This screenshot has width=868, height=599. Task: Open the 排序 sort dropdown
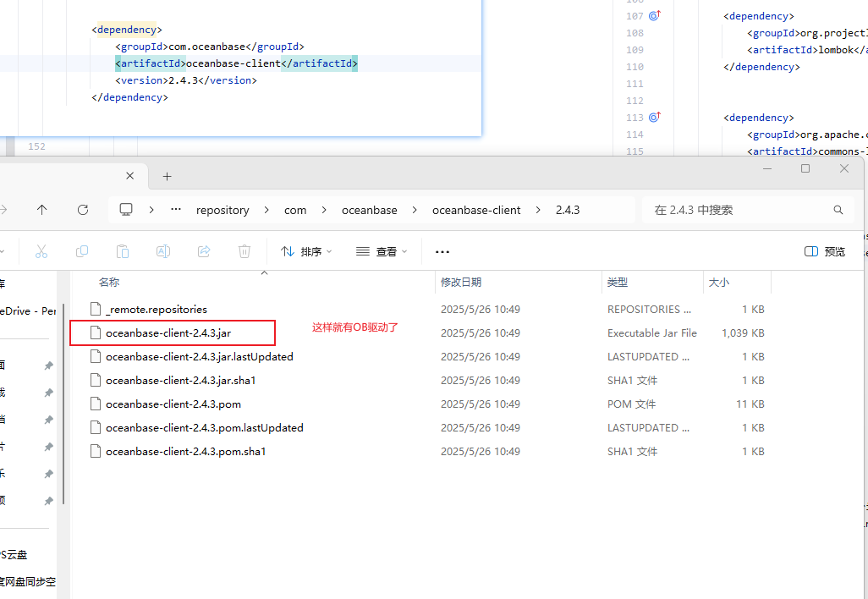[x=306, y=251]
